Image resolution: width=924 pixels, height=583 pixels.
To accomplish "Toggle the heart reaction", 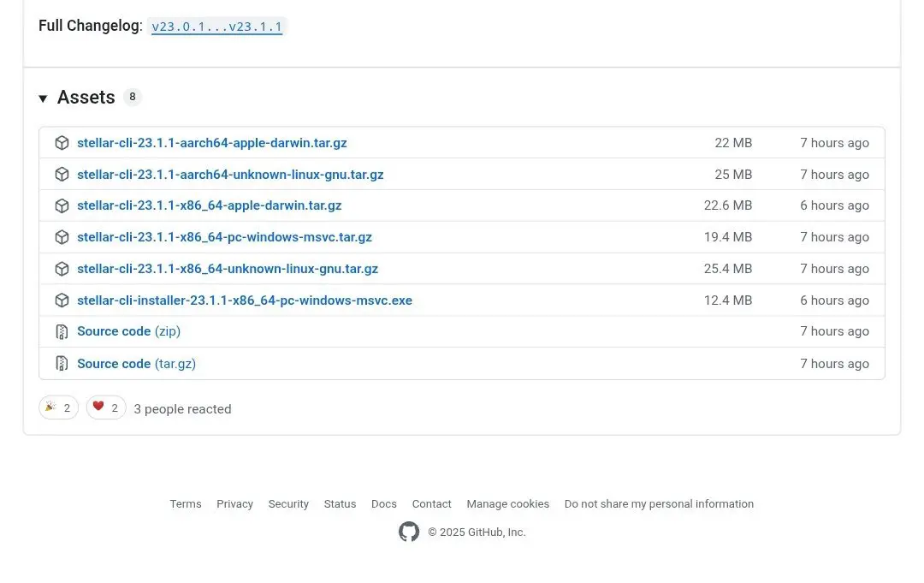I will [x=106, y=408].
